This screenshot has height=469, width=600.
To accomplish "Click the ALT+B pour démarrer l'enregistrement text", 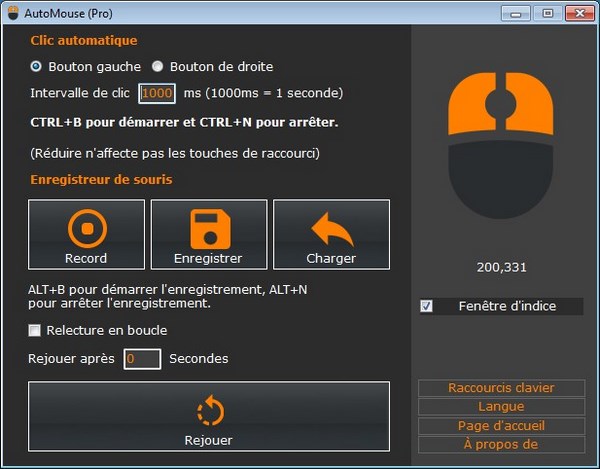I will tap(168, 296).
